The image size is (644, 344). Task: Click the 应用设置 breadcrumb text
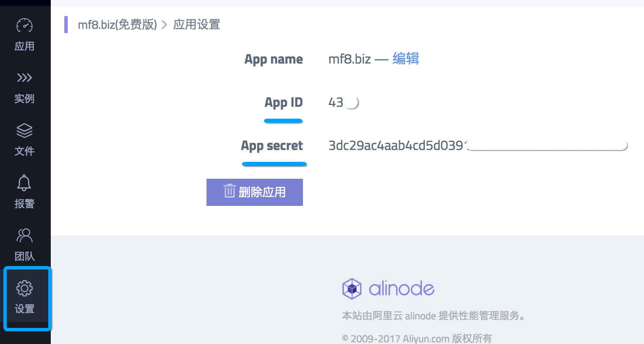pyautogui.click(x=197, y=25)
